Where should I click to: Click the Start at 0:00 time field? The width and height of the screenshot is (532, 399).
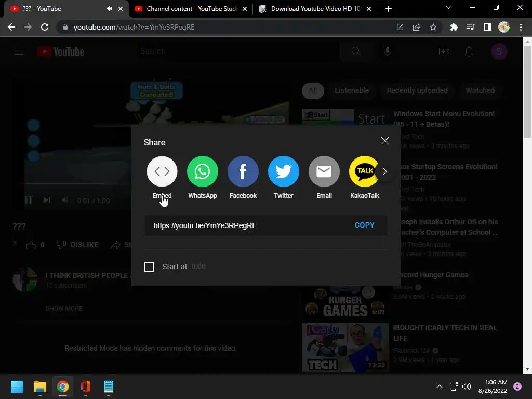198,267
